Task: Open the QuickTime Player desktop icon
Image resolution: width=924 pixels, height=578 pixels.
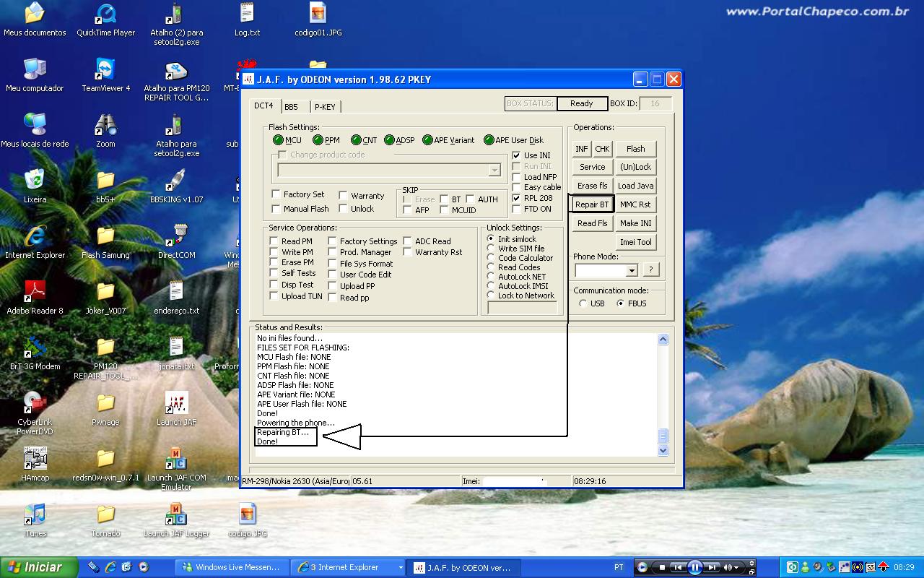Action: (106, 20)
